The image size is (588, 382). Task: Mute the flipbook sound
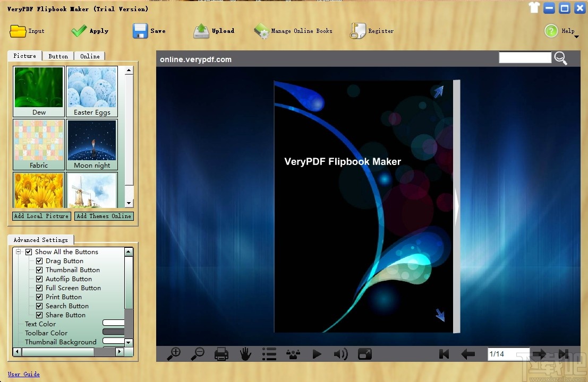pos(341,353)
